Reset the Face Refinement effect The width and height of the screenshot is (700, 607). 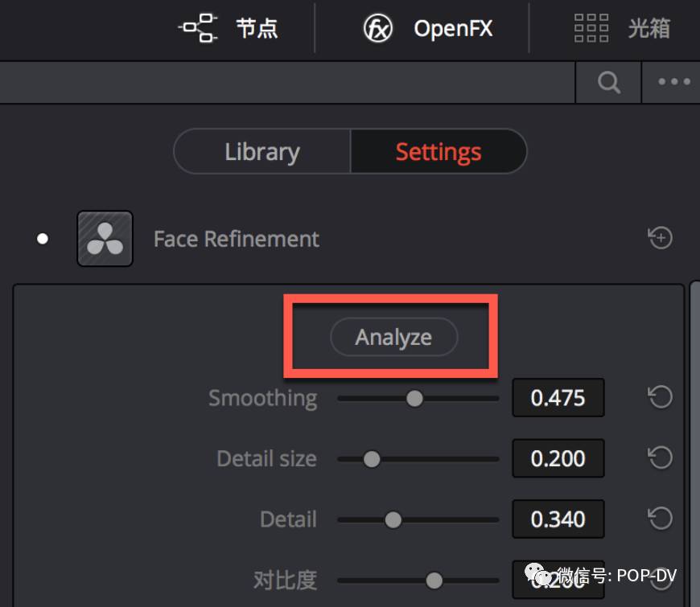pos(660,238)
